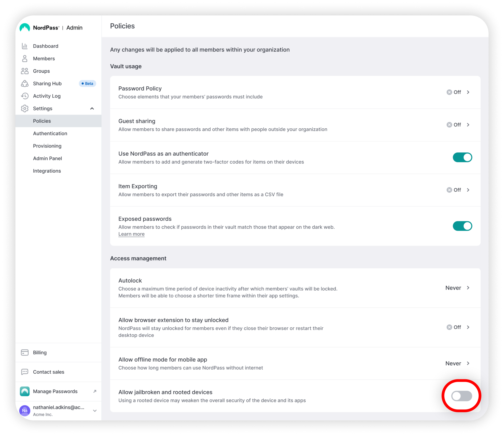Click the Off status icon for Password Policy
Screen dimensions: 504x436
point(449,92)
